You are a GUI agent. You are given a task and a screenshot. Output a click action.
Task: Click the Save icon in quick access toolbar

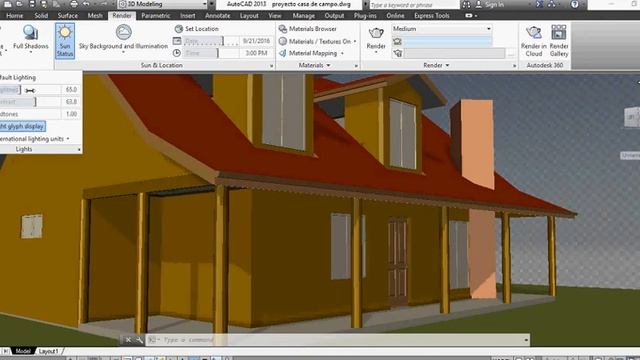[x=32, y=4]
